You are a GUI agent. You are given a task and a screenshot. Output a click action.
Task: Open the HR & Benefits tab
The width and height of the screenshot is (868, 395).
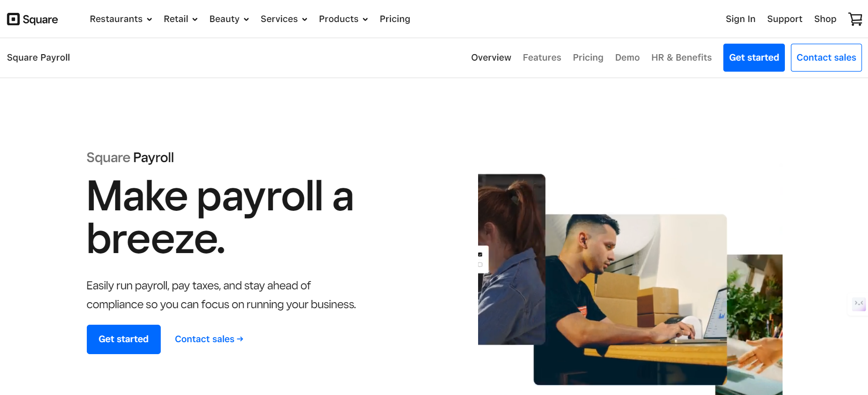tap(682, 57)
